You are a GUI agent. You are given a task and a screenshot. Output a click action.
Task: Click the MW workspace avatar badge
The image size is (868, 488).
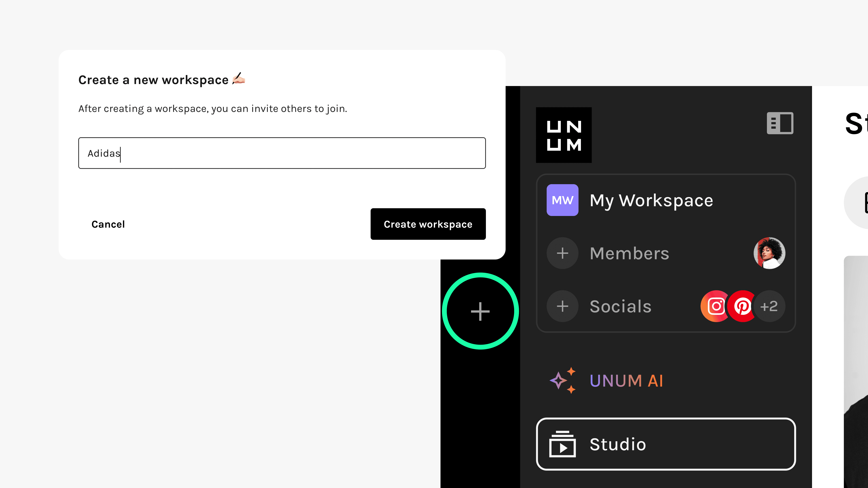tap(562, 200)
